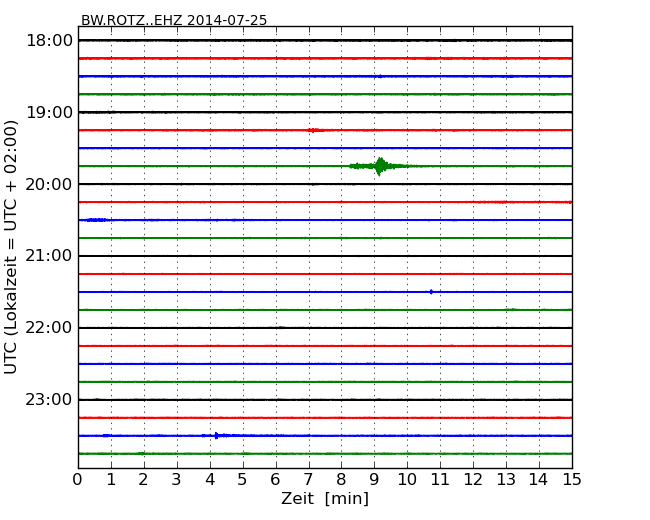Click the 6 minute tick label
Screen dimensions: 650x520
(x=275, y=480)
